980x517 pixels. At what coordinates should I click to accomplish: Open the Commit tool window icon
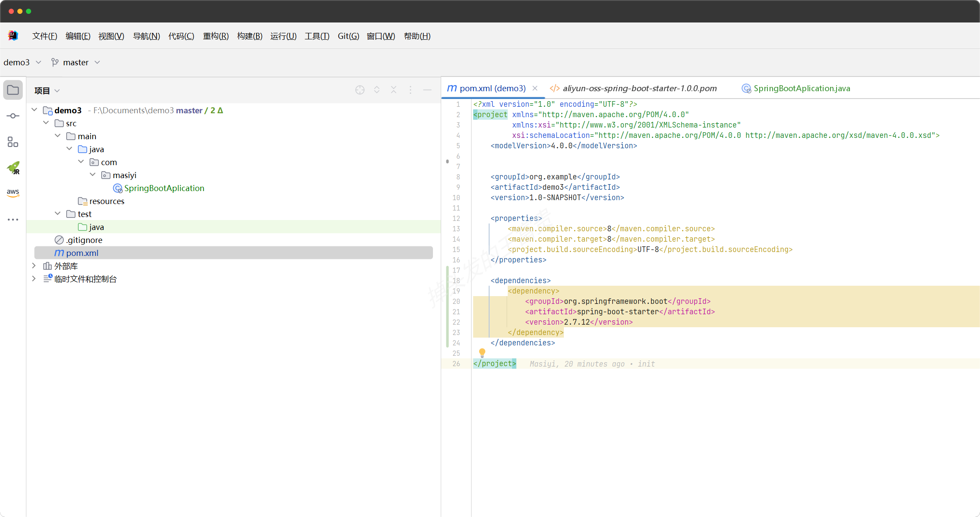click(x=13, y=116)
